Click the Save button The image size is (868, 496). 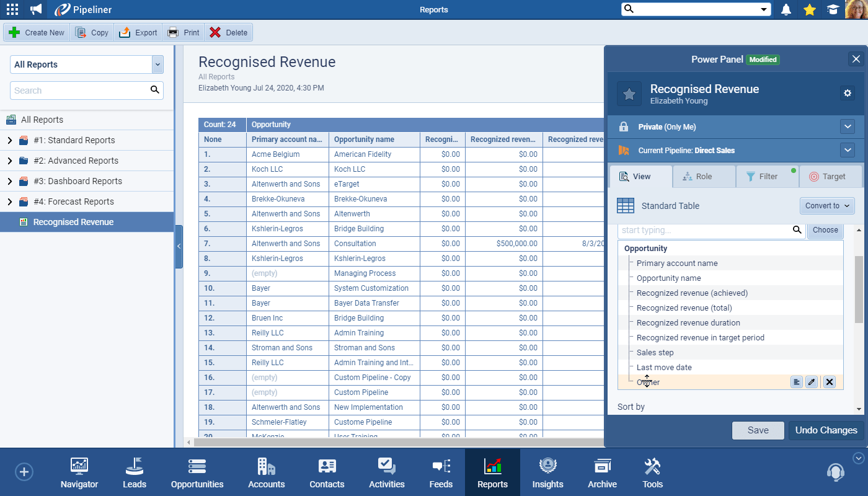click(x=758, y=430)
